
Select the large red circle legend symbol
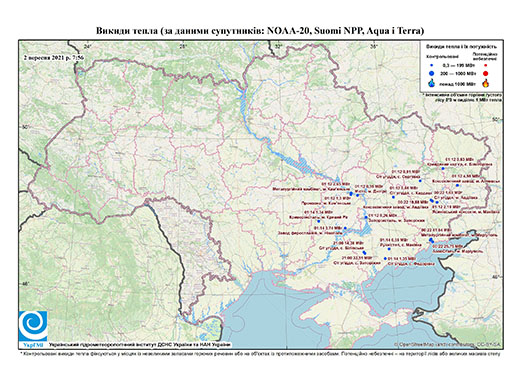tap(485, 74)
